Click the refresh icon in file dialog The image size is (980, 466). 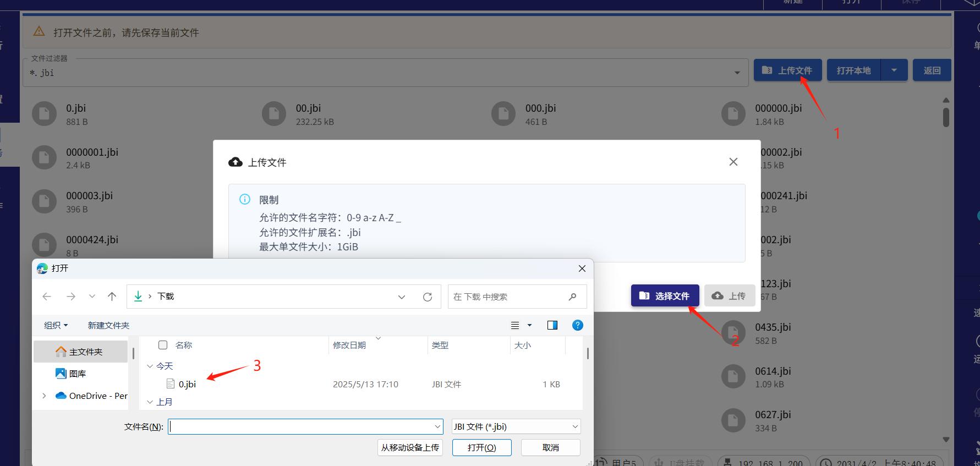[428, 297]
